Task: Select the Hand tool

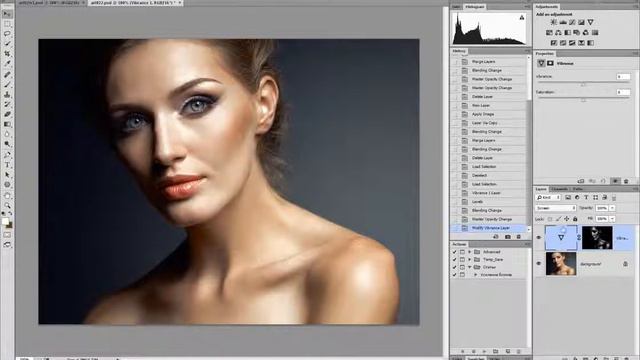Action: 7,196
